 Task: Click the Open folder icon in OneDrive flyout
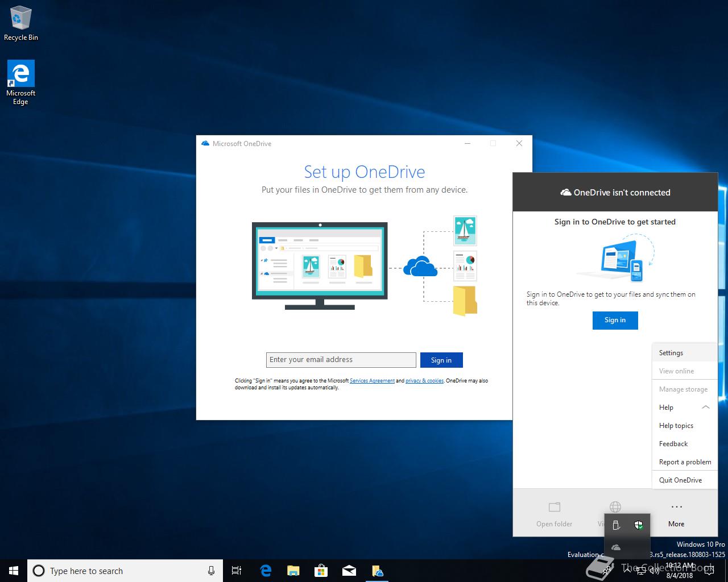[x=555, y=507]
